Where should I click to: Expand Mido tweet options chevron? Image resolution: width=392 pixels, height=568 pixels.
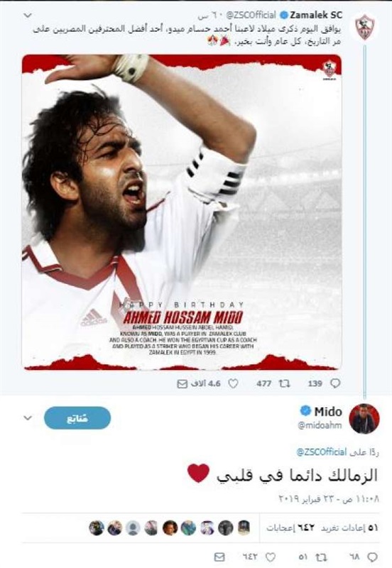[28, 418]
